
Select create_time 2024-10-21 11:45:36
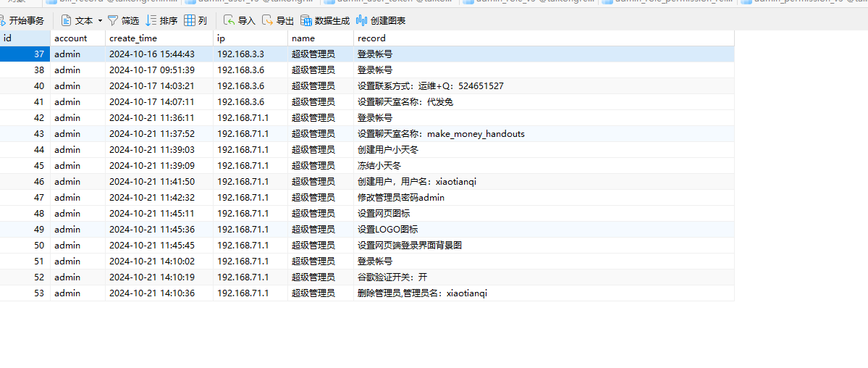[159, 230]
